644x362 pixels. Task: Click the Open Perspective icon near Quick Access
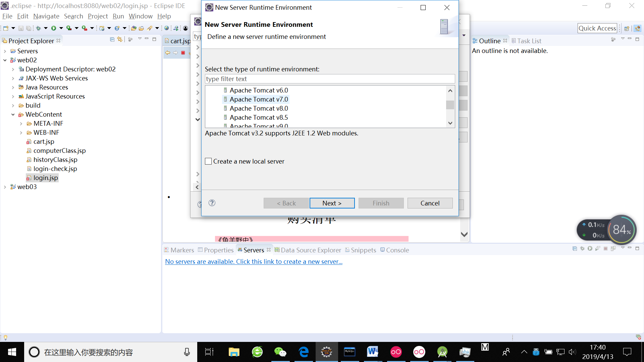[626, 28]
